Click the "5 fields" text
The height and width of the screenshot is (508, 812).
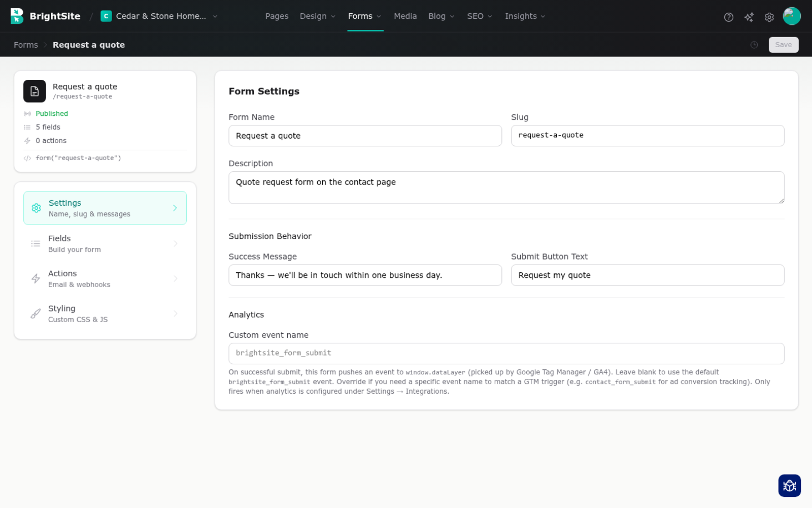coord(48,127)
